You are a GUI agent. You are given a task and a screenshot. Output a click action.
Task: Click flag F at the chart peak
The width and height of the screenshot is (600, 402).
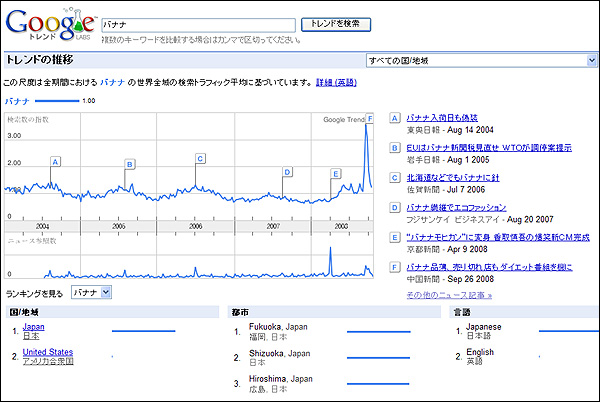[370, 119]
